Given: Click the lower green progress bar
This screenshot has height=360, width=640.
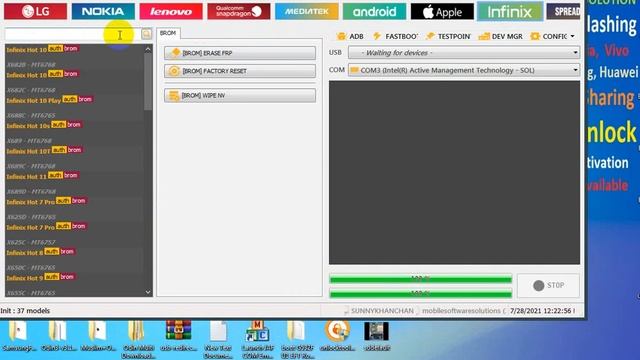Looking at the screenshot, I should (x=420, y=294).
